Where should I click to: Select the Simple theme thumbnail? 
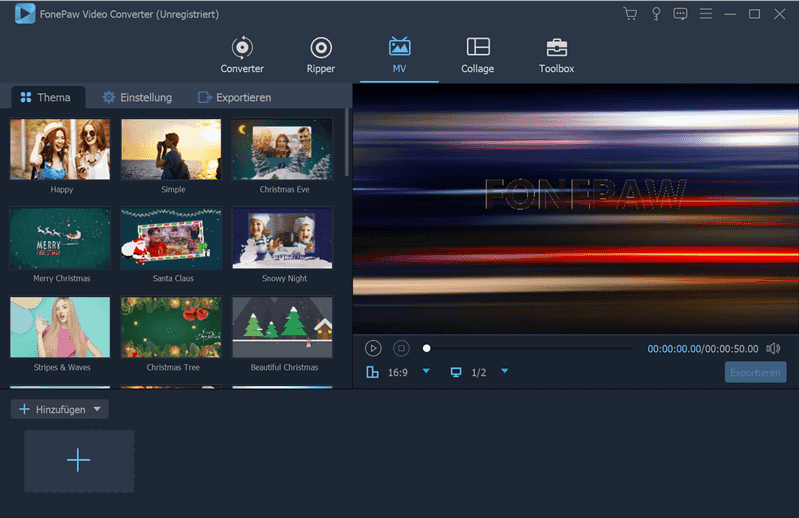(x=171, y=149)
